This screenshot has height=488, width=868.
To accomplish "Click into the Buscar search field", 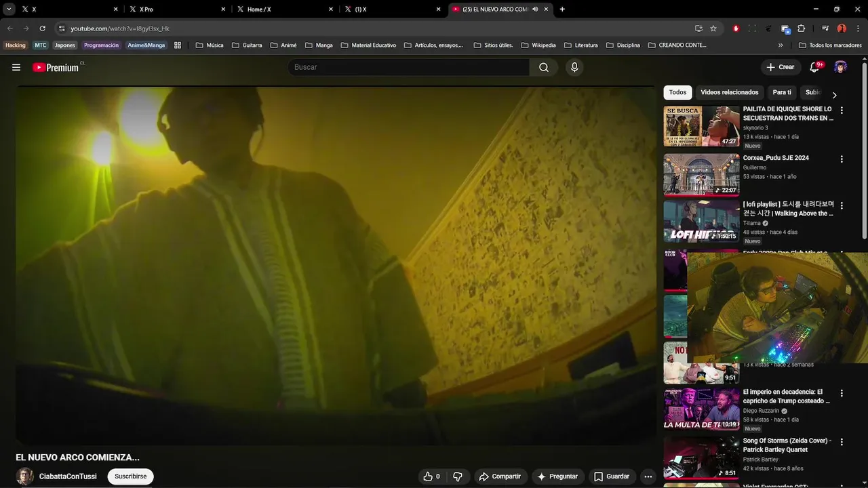I will tap(409, 67).
